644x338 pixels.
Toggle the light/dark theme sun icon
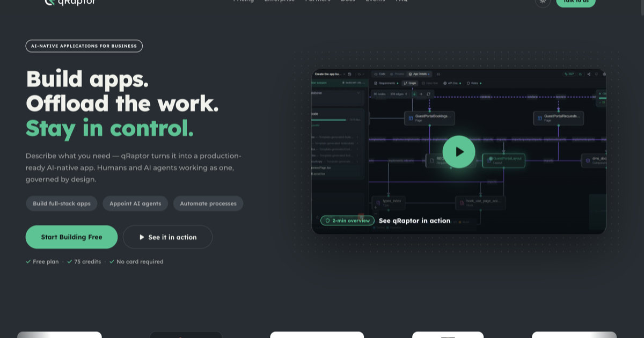[x=543, y=2]
